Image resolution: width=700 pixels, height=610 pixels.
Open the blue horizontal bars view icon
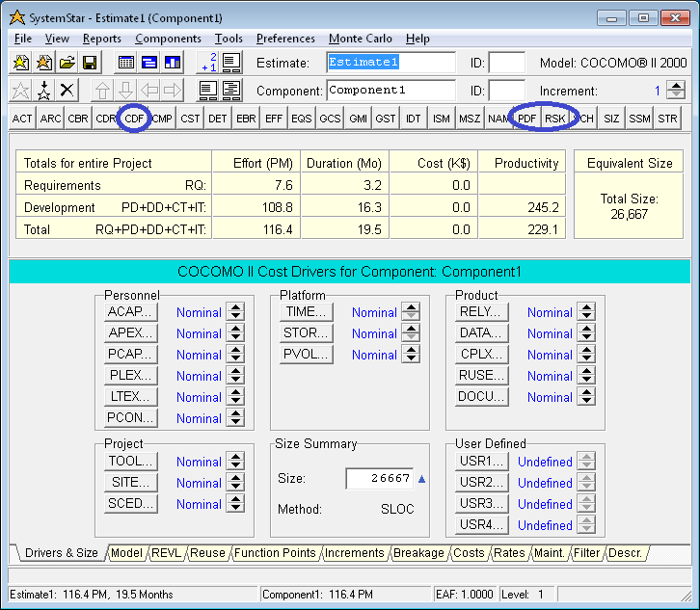pyautogui.click(x=149, y=63)
